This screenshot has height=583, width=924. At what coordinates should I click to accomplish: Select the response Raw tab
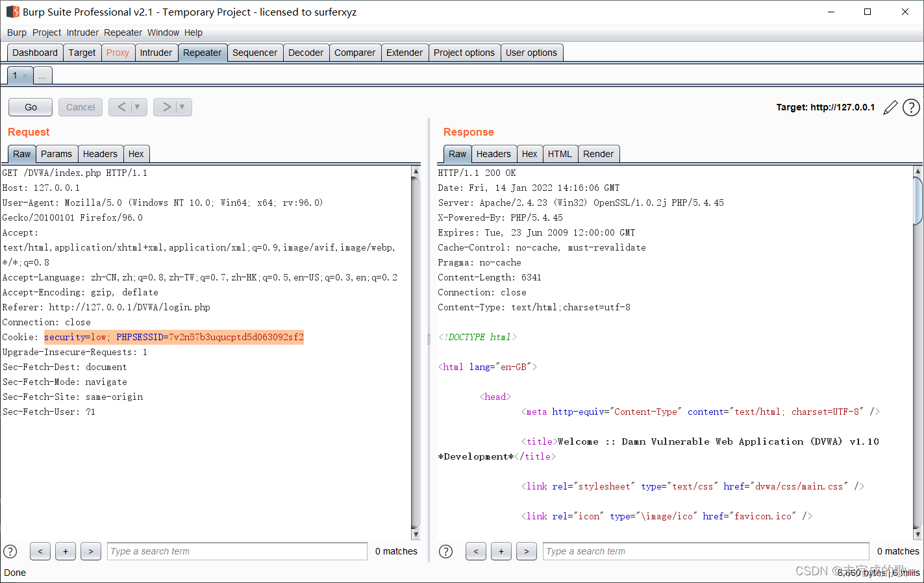[x=458, y=154]
